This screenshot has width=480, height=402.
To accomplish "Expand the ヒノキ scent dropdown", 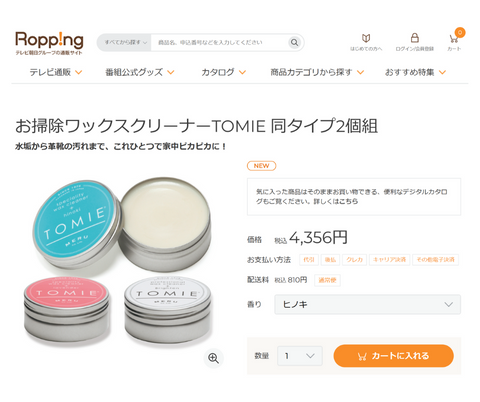I will click(367, 304).
